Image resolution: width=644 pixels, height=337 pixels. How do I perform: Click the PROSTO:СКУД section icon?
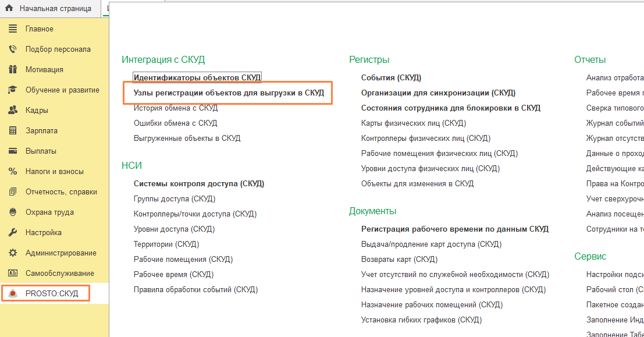click(x=14, y=294)
